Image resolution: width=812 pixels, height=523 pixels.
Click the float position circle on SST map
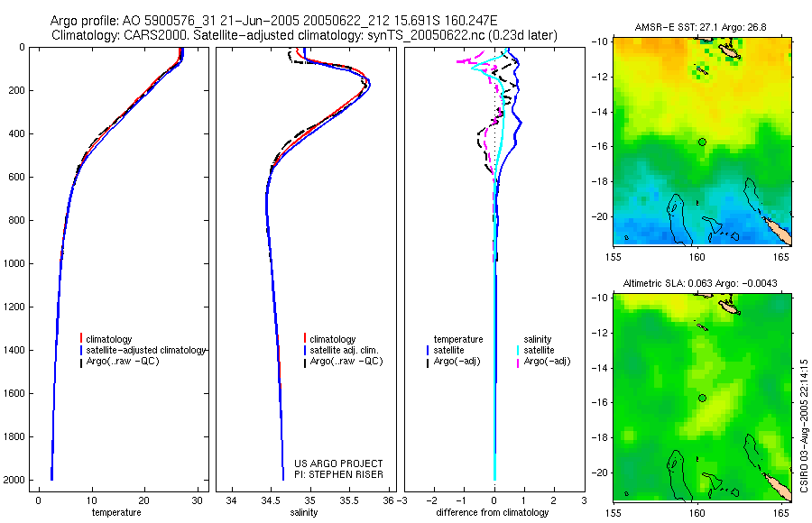[x=702, y=142]
